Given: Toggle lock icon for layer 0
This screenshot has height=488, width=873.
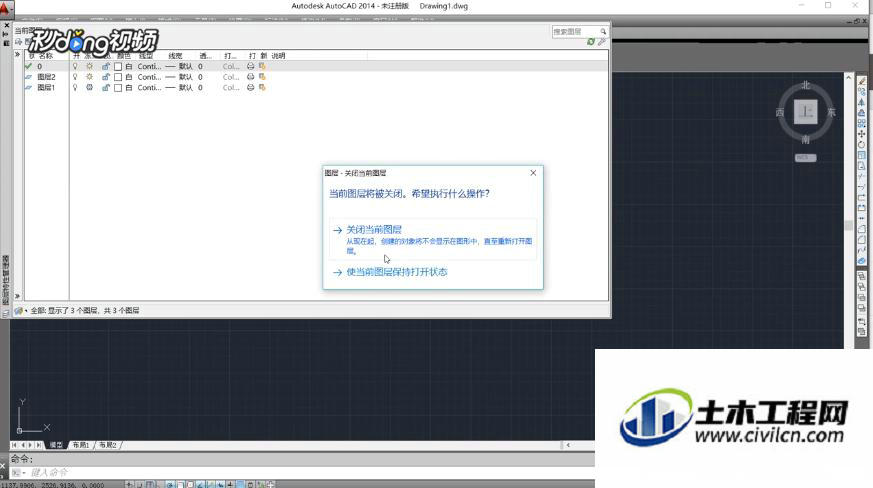Looking at the screenshot, I should 105,66.
